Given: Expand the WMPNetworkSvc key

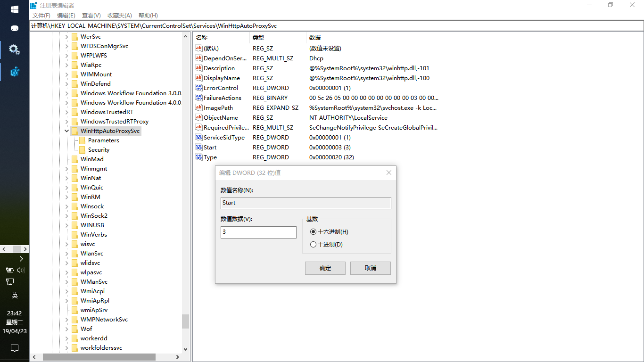Looking at the screenshot, I should coord(67,320).
